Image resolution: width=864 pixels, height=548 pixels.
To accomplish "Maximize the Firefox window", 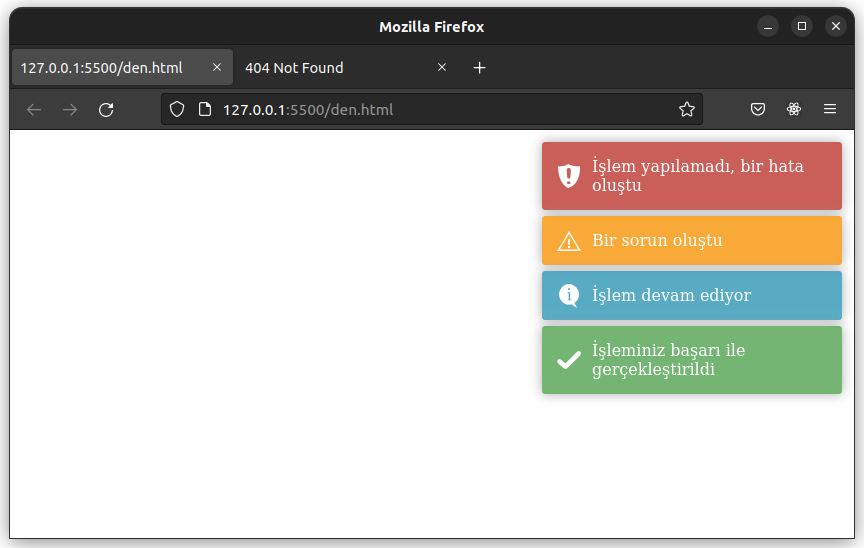I will (802, 26).
